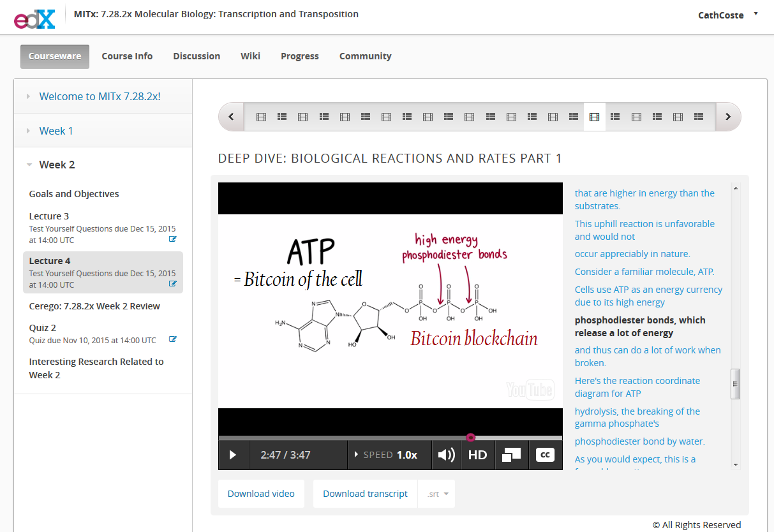Click the graded edit icon under Lecture 3
This screenshot has width=774, height=532.
coord(172,239)
